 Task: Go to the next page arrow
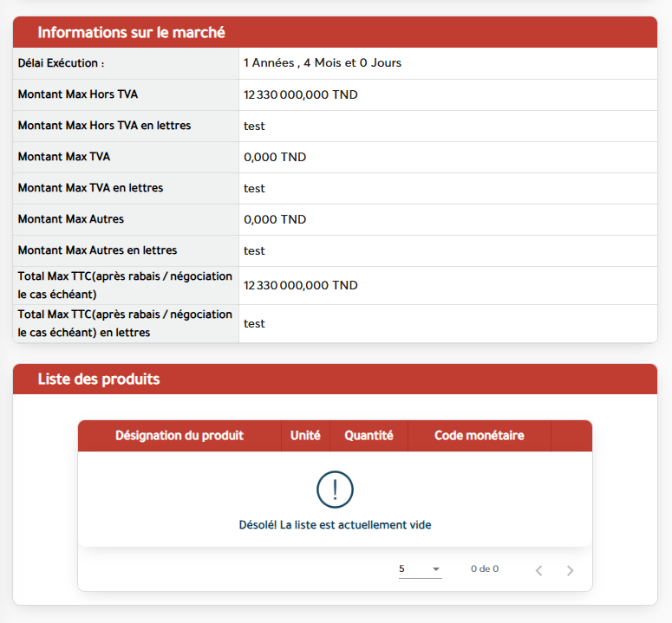[x=570, y=570]
